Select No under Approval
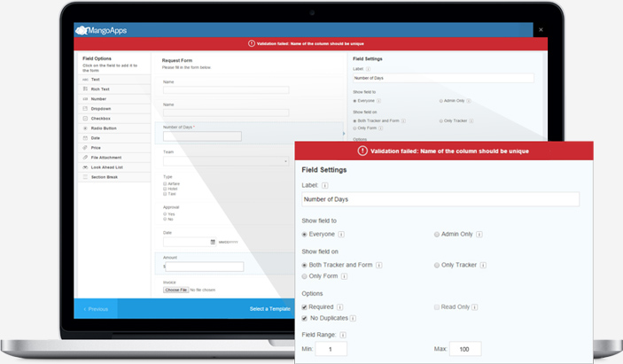The width and height of the screenshot is (623, 364). tap(165, 219)
